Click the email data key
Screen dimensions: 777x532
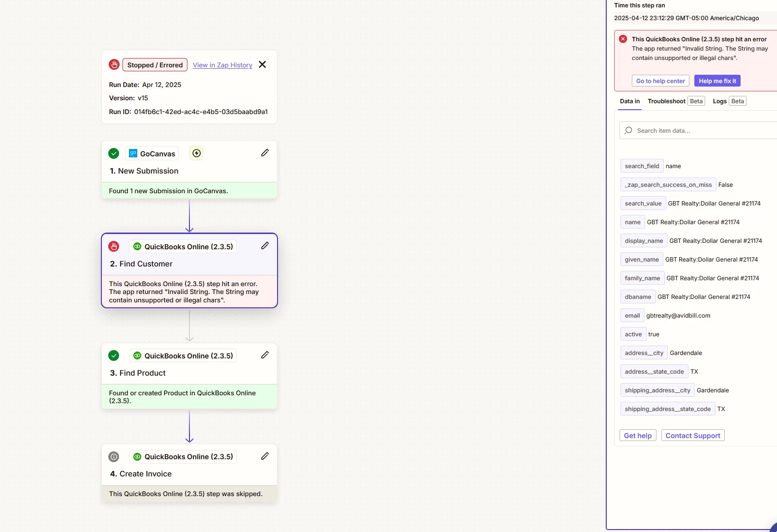(x=632, y=316)
